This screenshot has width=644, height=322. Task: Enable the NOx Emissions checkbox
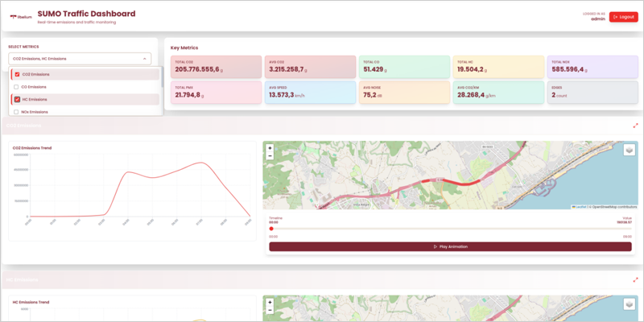(x=17, y=112)
